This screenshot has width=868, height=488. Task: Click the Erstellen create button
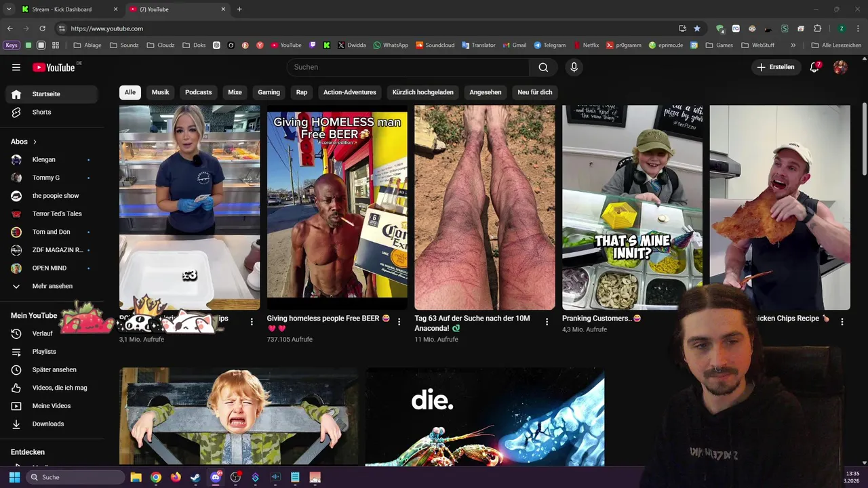pos(775,67)
